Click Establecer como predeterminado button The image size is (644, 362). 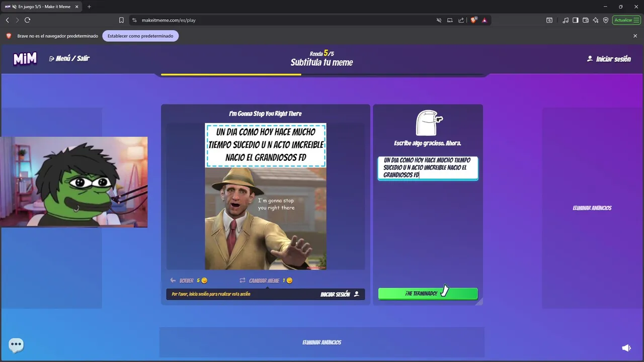click(140, 36)
